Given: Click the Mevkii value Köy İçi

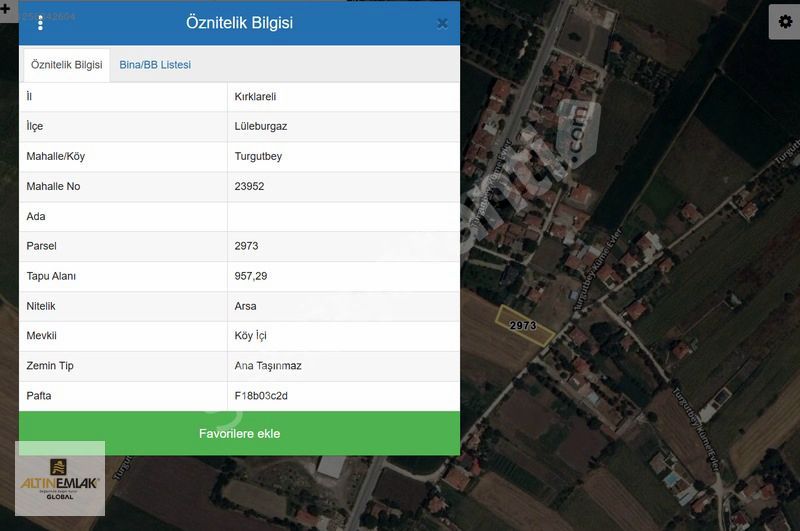Looking at the screenshot, I should (x=250, y=336).
